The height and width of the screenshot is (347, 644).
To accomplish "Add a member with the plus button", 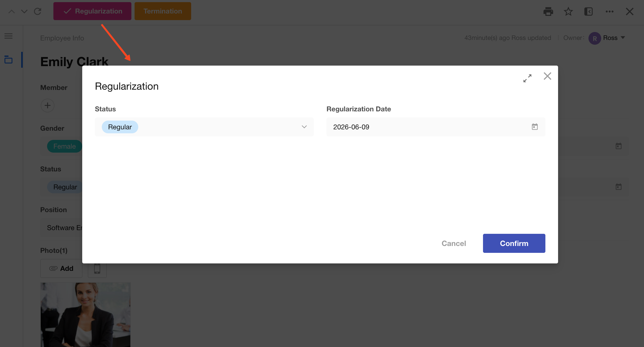I will click(48, 106).
